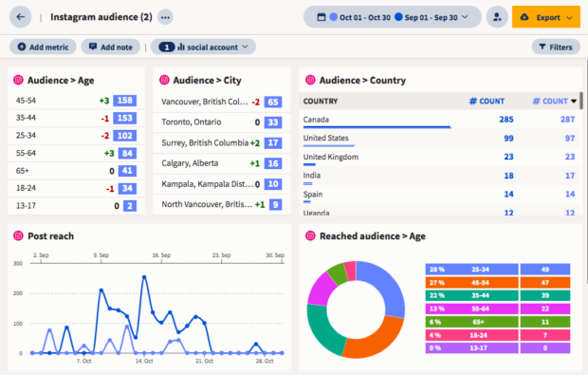Click the Export orange button
Viewport: 588px width, 375px height.
click(x=546, y=17)
